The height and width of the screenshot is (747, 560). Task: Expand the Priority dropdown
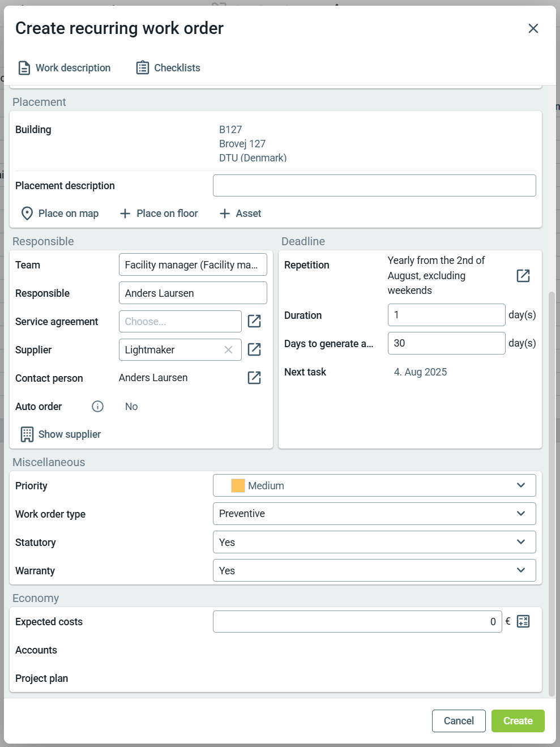(x=520, y=485)
